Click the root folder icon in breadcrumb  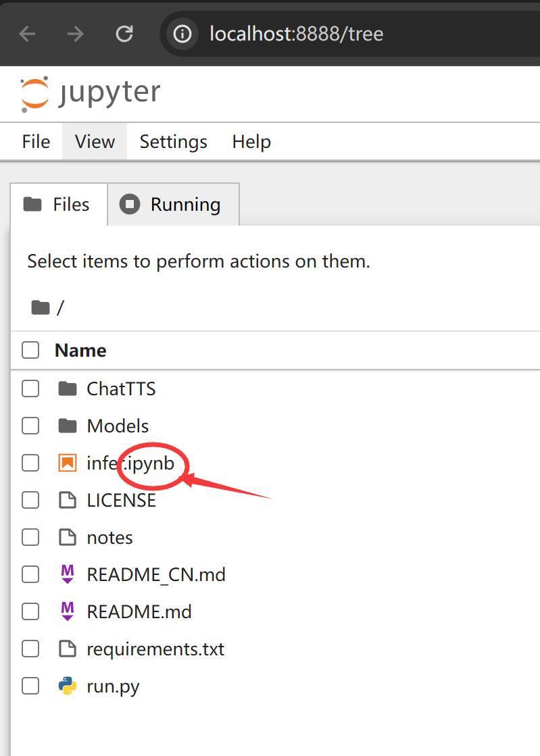click(41, 307)
